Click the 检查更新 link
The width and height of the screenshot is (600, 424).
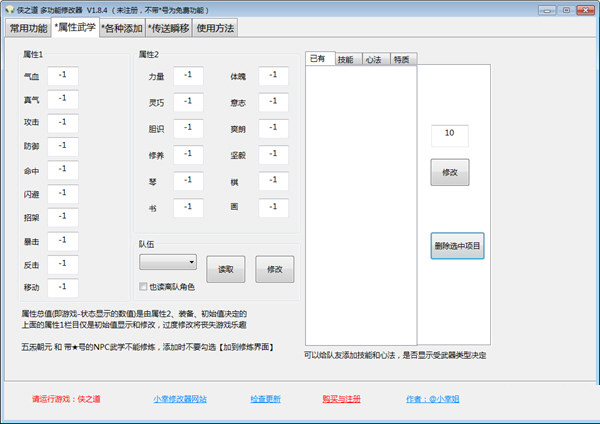[266, 399]
